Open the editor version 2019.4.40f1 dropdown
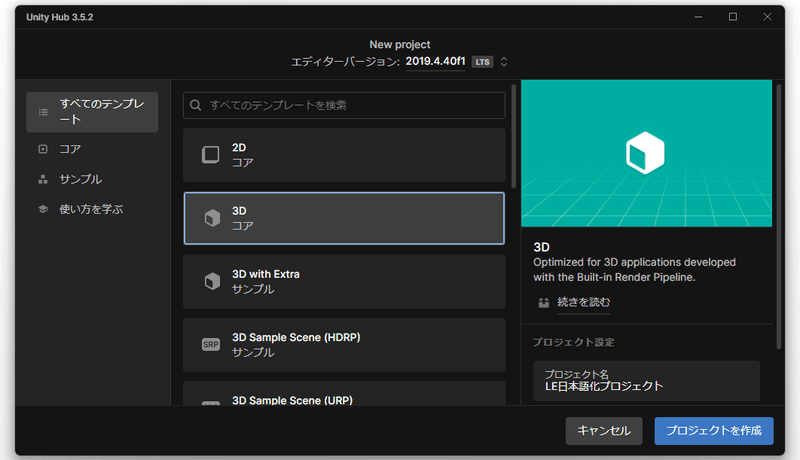 click(435, 62)
